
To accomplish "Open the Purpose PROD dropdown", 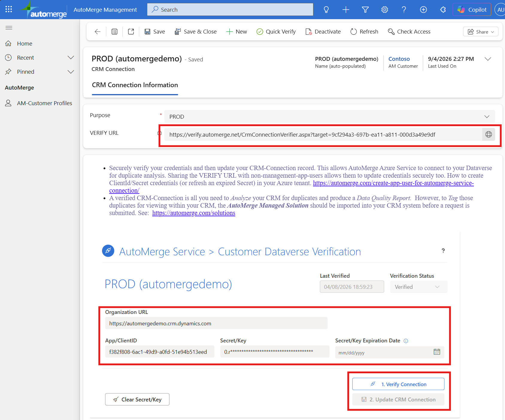I will point(330,117).
